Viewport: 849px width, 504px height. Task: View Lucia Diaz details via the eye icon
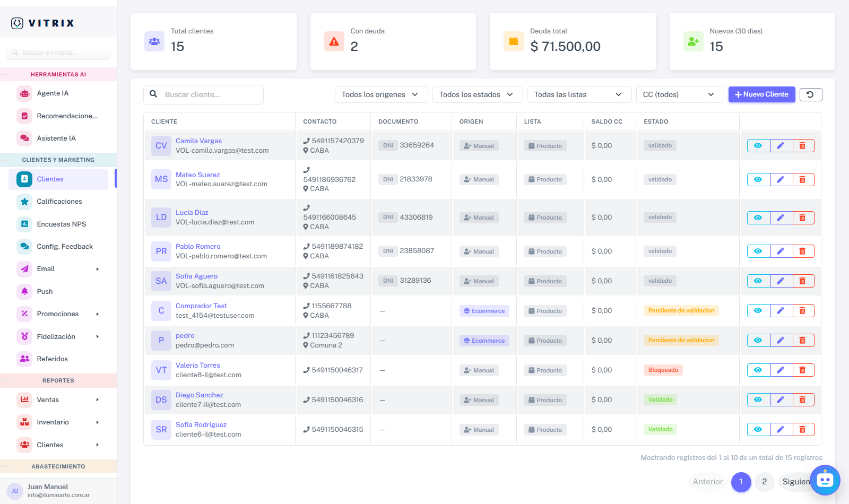click(758, 218)
